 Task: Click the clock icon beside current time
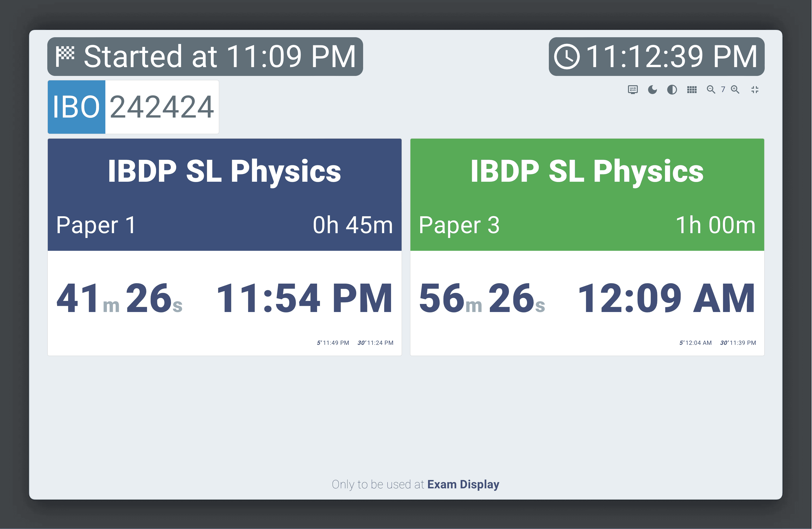(x=567, y=57)
